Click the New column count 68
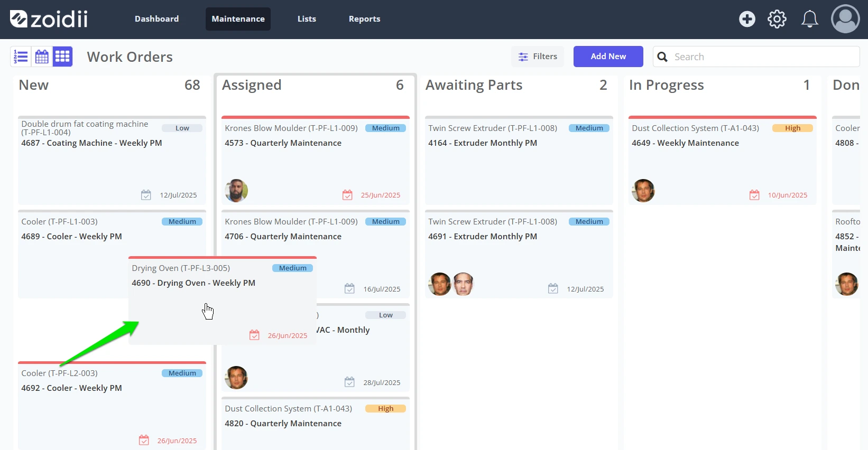The width and height of the screenshot is (868, 450). tap(192, 85)
